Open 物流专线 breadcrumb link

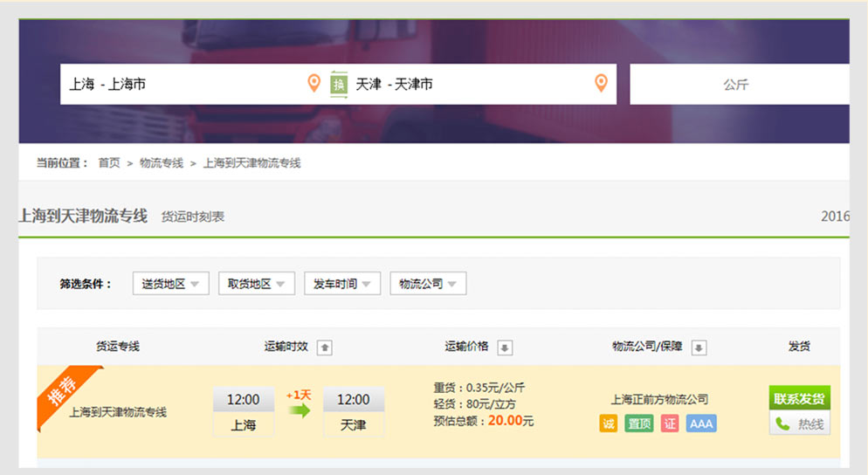(161, 162)
